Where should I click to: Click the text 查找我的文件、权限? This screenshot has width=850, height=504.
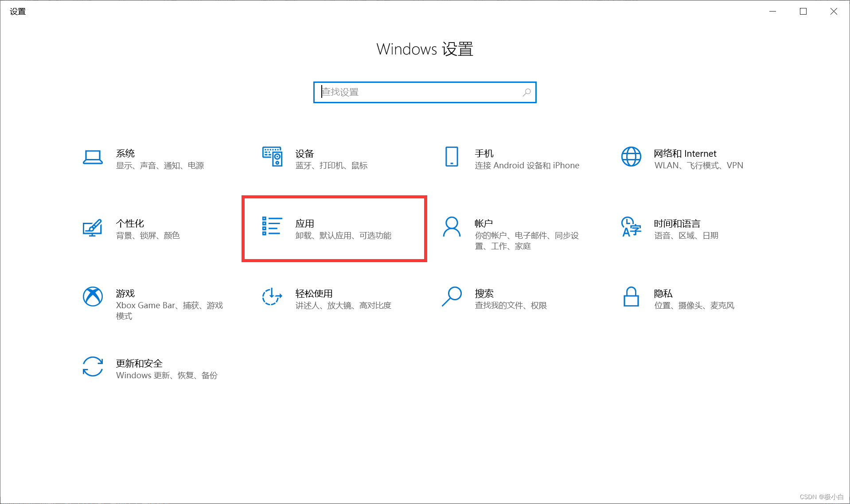coord(511,306)
